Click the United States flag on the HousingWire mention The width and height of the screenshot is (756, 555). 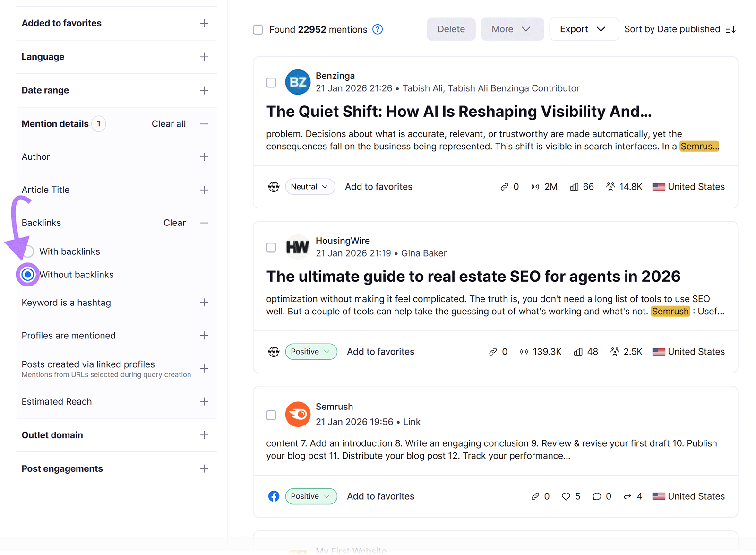coord(658,351)
